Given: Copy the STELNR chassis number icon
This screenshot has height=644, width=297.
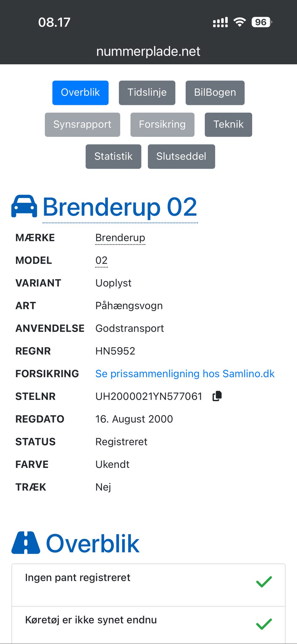Looking at the screenshot, I should pyautogui.click(x=217, y=396).
